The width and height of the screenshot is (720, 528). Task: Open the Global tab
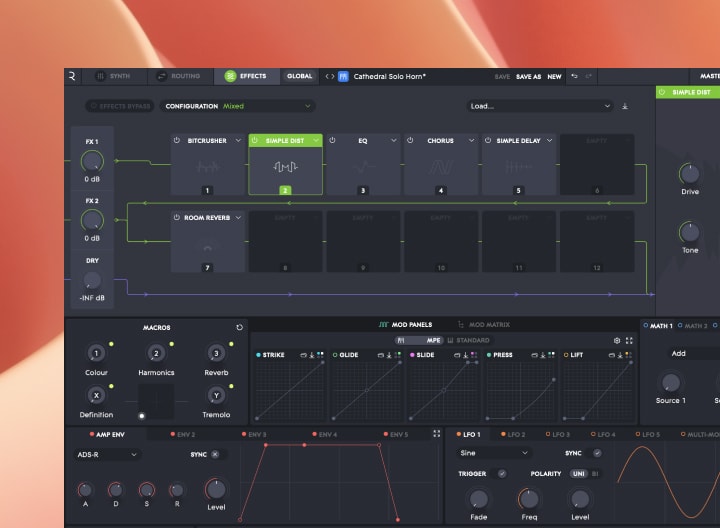299,76
